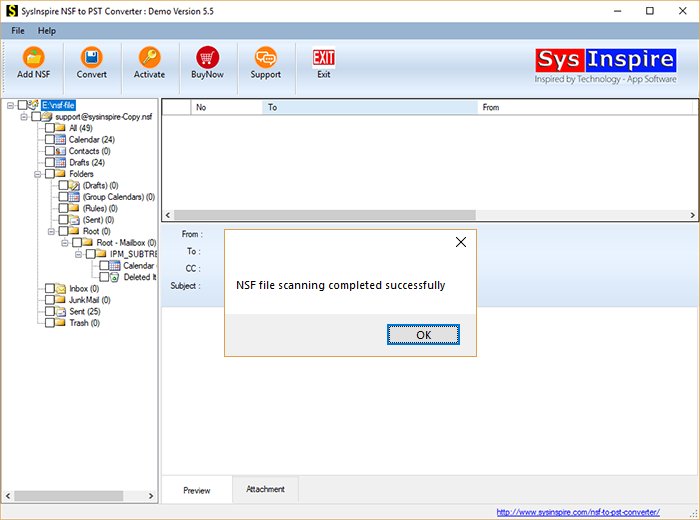Collapse the Root - Mailbox node
Image resolution: width=700 pixels, height=520 pixels.
65,243
